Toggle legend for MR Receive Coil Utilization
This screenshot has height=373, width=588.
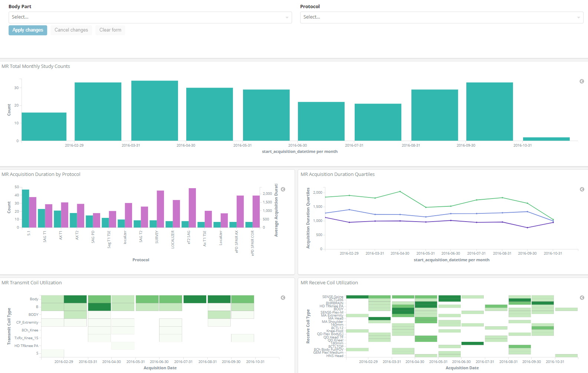point(582,298)
